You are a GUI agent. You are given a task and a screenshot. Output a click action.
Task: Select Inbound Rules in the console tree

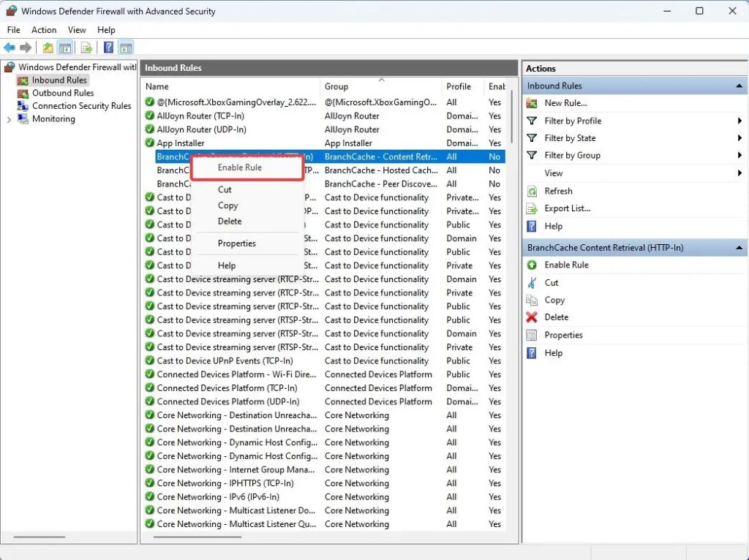[59, 80]
